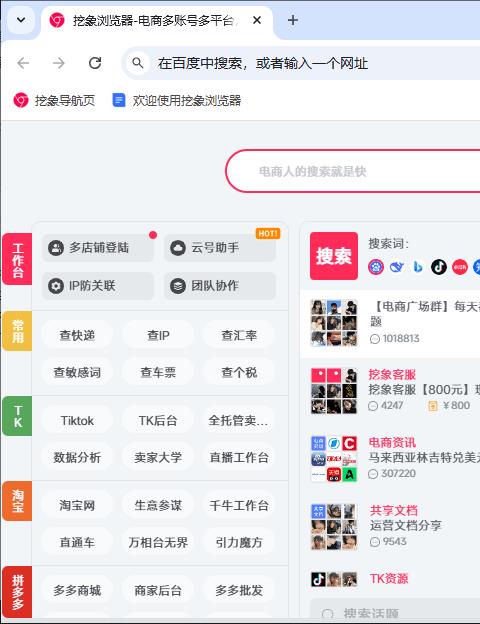Click 查车票 shortcut
This screenshot has width=480, height=624.
(x=158, y=372)
